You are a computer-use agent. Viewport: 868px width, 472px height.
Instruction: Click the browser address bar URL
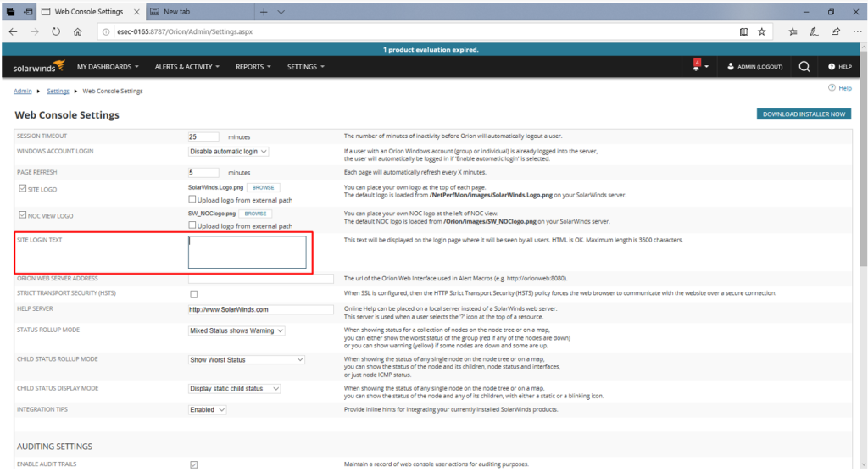pos(184,31)
